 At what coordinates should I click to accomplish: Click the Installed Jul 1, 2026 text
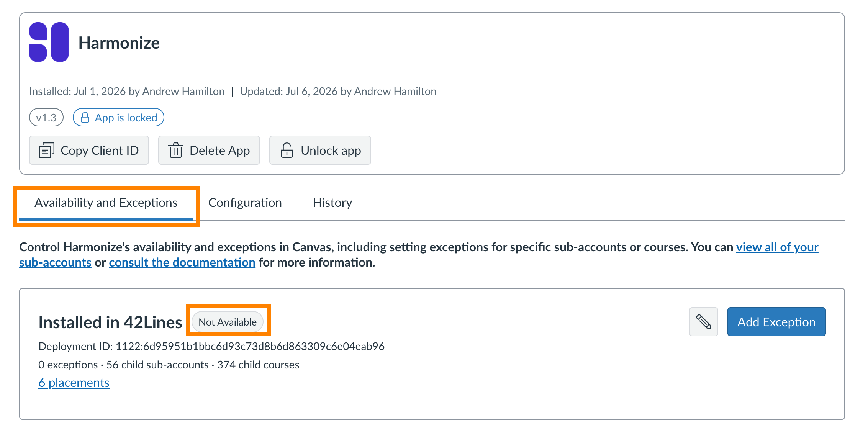click(x=127, y=91)
